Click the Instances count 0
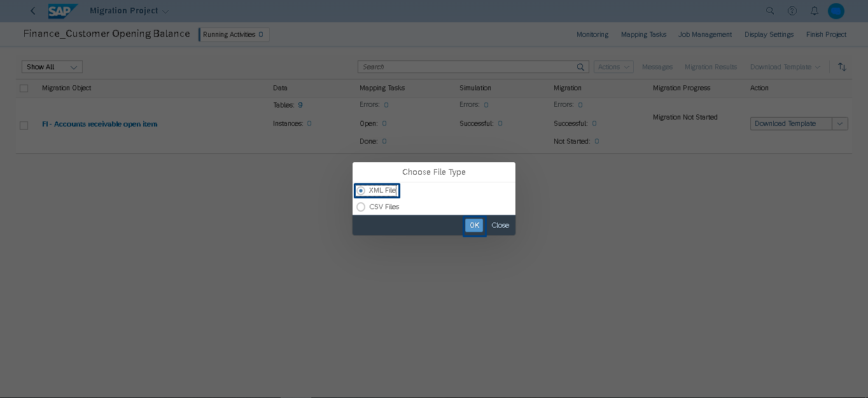The image size is (868, 398). pos(309,123)
